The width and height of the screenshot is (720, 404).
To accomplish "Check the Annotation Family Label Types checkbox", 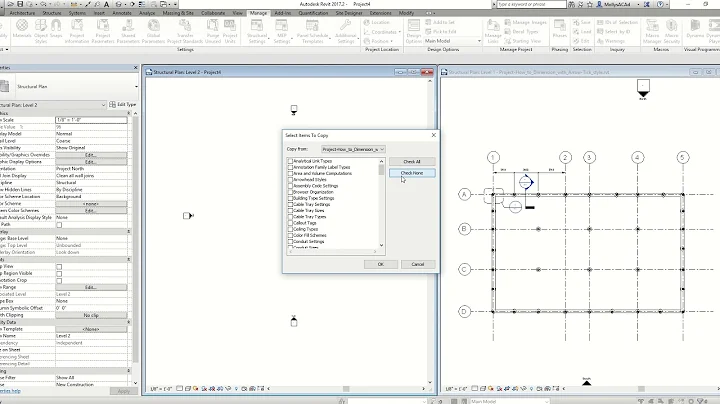I will [x=290, y=167].
